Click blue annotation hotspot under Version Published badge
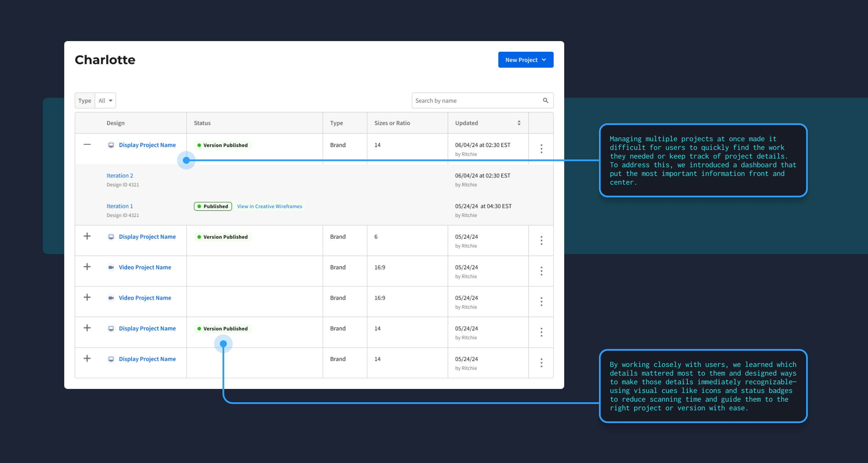This screenshot has width=868, height=463. (223, 344)
